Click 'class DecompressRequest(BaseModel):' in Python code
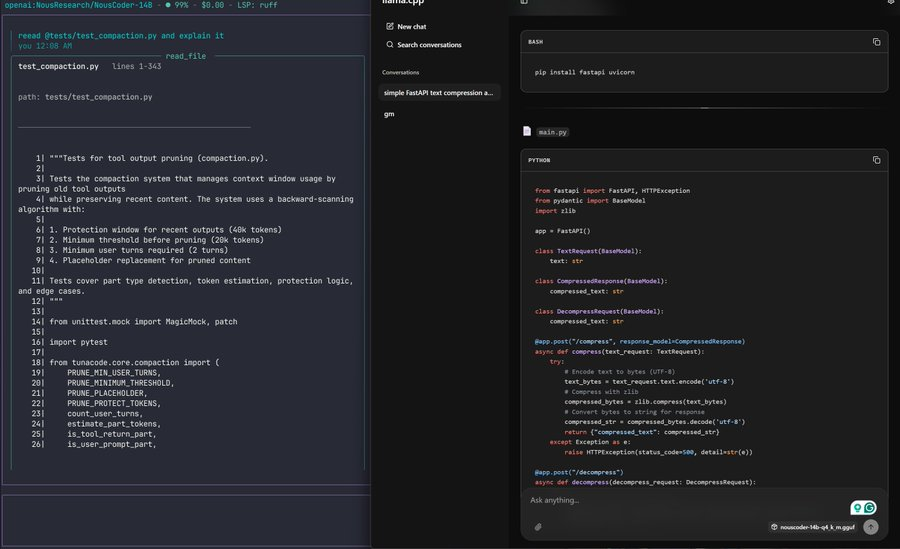 [x=599, y=311]
